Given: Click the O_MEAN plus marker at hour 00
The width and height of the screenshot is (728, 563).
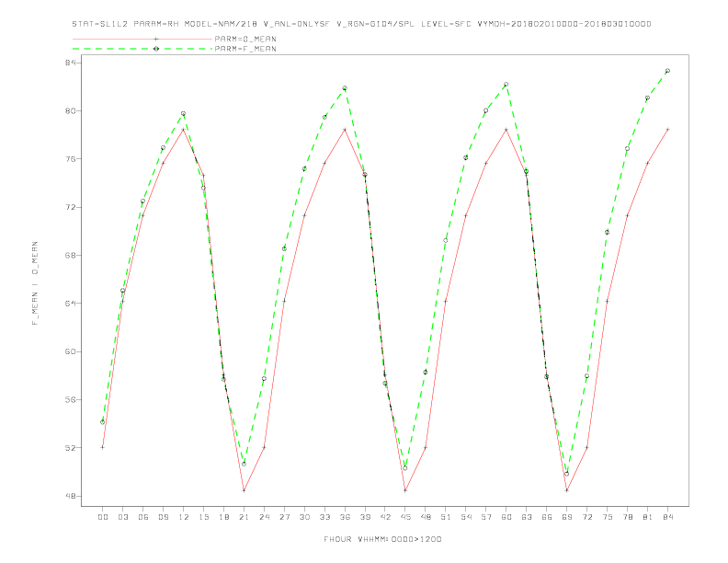Looking at the screenshot, I should point(103,447).
